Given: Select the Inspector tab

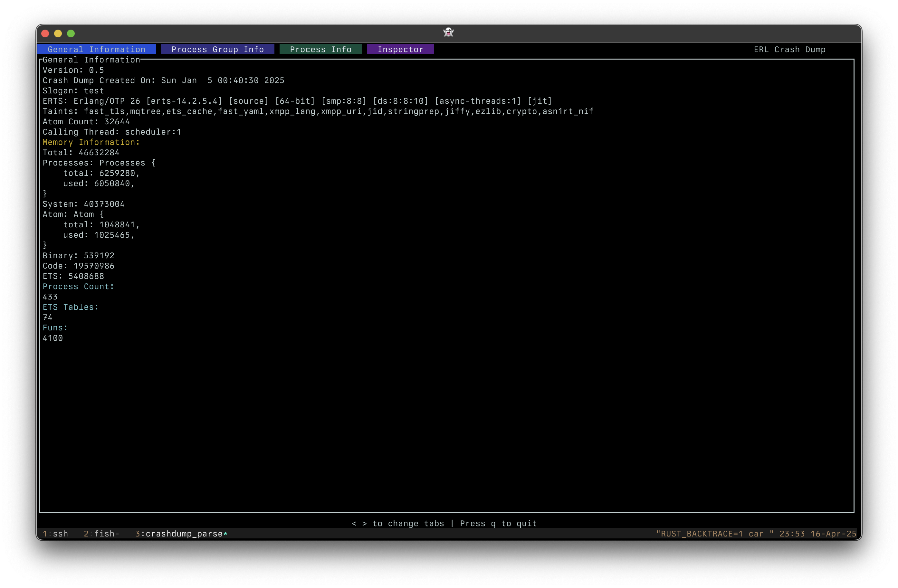Looking at the screenshot, I should pyautogui.click(x=400, y=49).
